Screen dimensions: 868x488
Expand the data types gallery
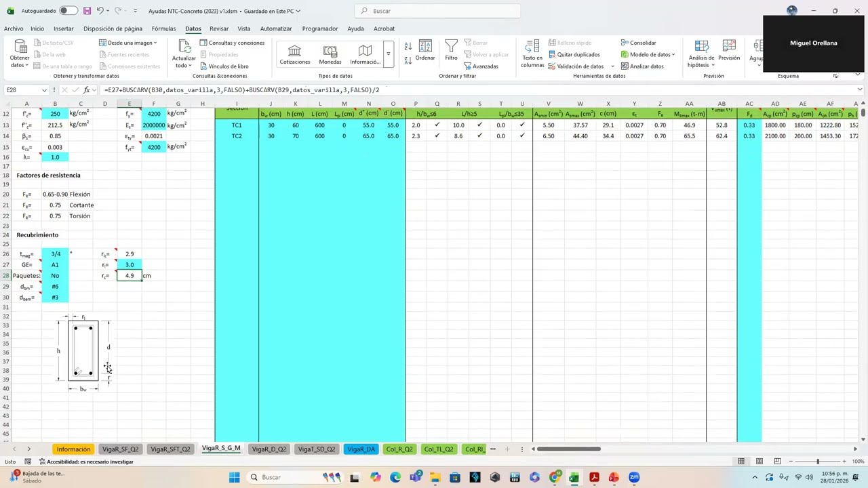(388, 54)
